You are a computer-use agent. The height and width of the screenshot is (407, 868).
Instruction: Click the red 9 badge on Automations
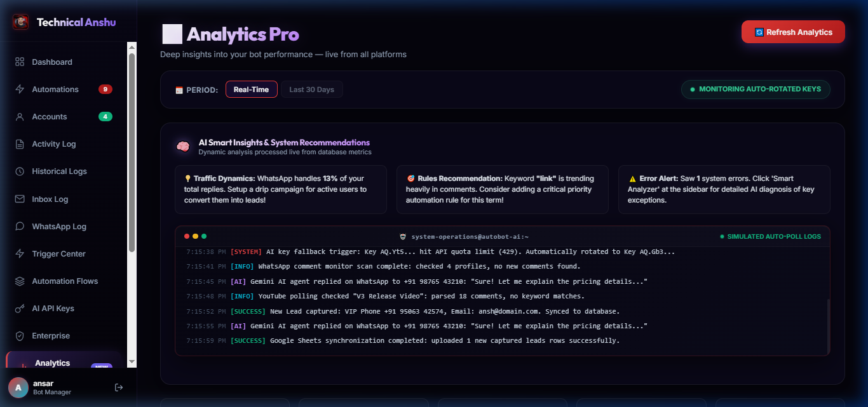pyautogui.click(x=105, y=90)
